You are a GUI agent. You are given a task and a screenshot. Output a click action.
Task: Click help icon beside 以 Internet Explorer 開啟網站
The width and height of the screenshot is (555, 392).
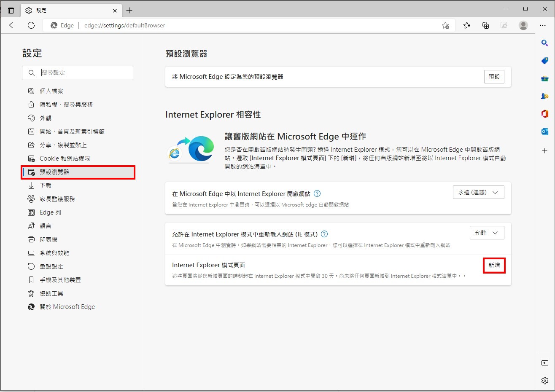317,194
